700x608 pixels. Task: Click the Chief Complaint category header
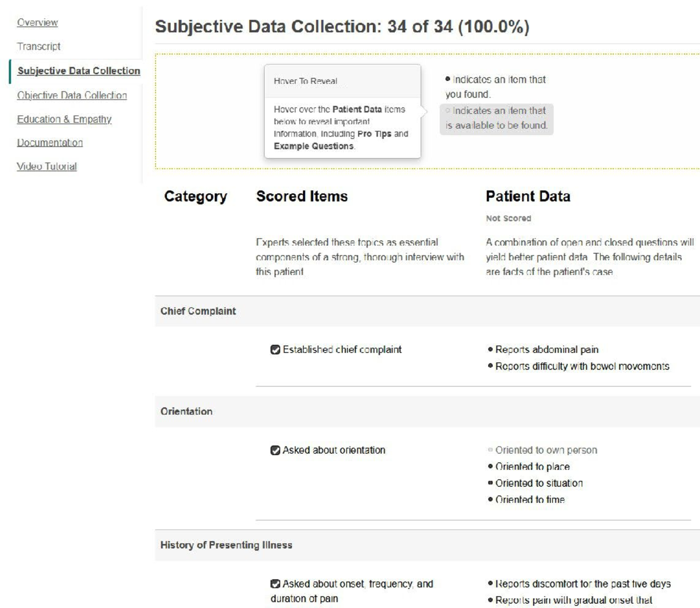(198, 312)
